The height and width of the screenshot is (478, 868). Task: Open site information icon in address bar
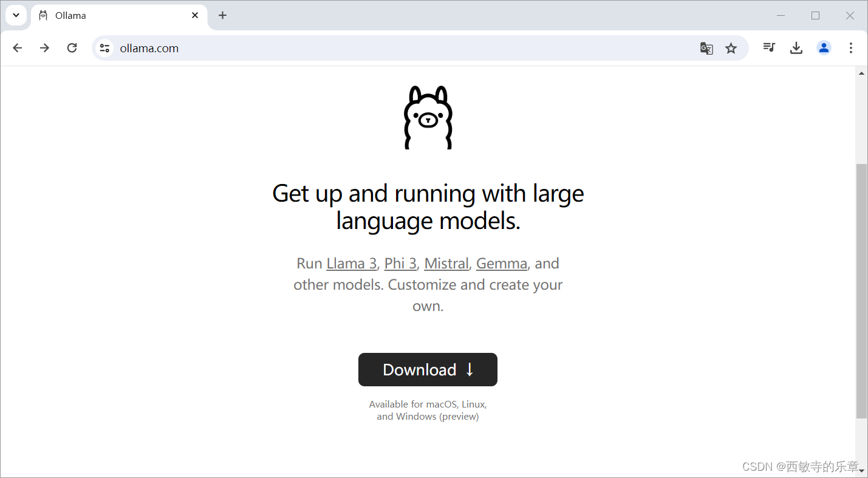tap(104, 48)
